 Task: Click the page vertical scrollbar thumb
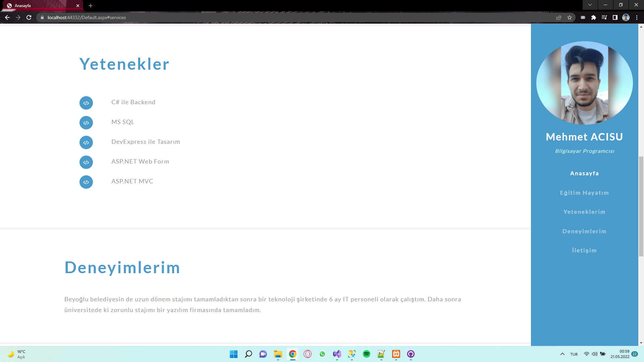[x=641, y=206]
